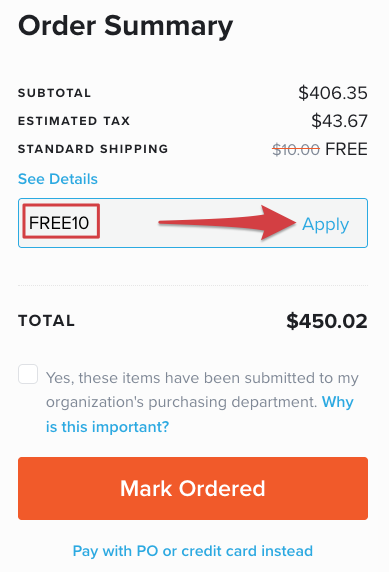This screenshot has height=572, width=389.
Task: Click the SUBTOTAL label
Action: tap(54, 93)
